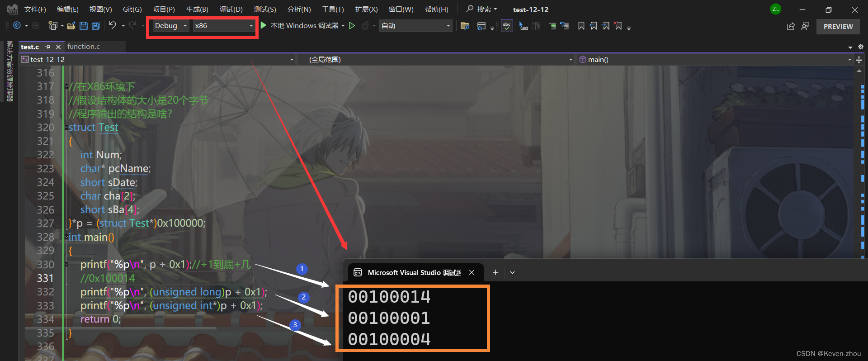Click the send feedback person icon
This screenshot has width=868, height=361.
805,26
